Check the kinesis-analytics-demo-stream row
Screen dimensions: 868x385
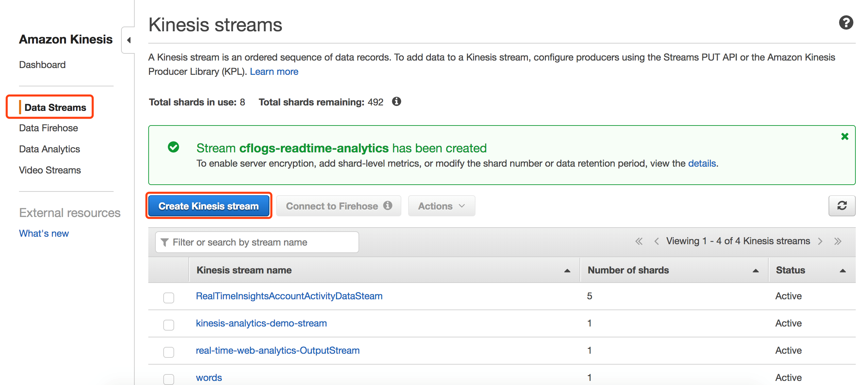169,325
